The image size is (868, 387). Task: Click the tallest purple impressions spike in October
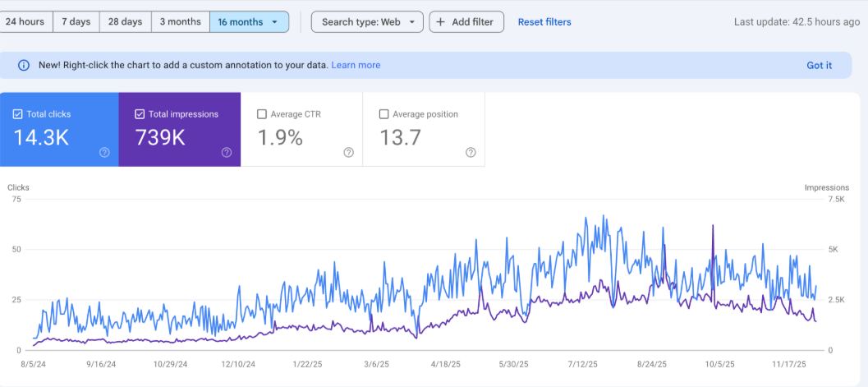[713, 226]
